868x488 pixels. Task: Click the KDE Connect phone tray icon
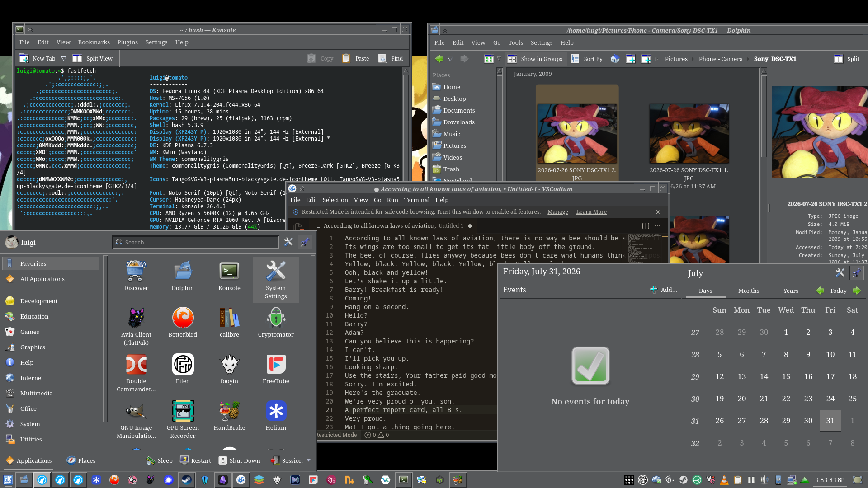pos(778,480)
